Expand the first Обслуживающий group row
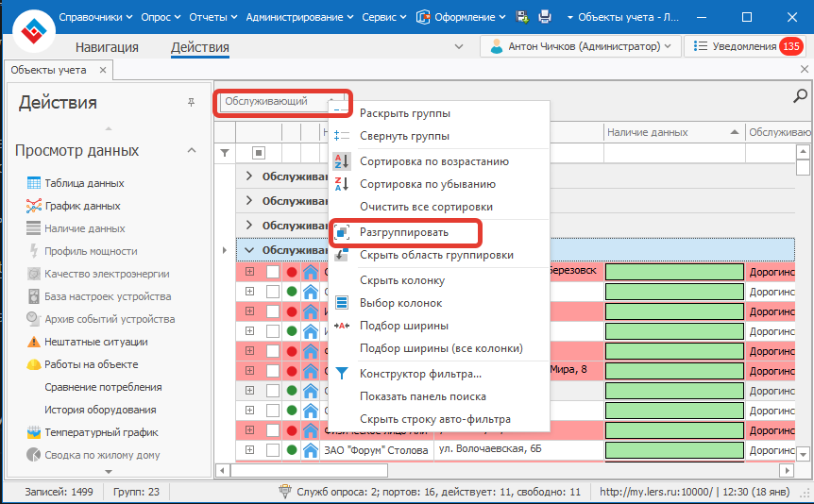Screen dimensions: 814x504 249,176
